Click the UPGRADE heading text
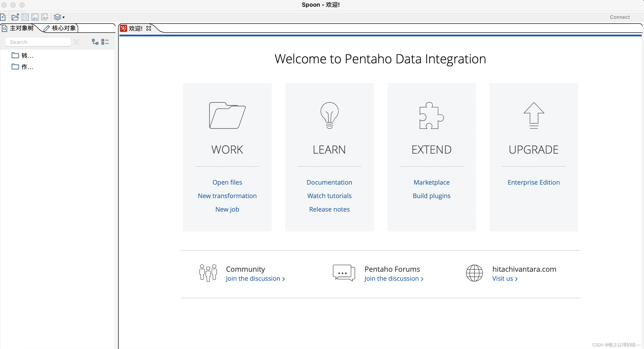The width and height of the screenshot is (644, 349). (534, 150)
